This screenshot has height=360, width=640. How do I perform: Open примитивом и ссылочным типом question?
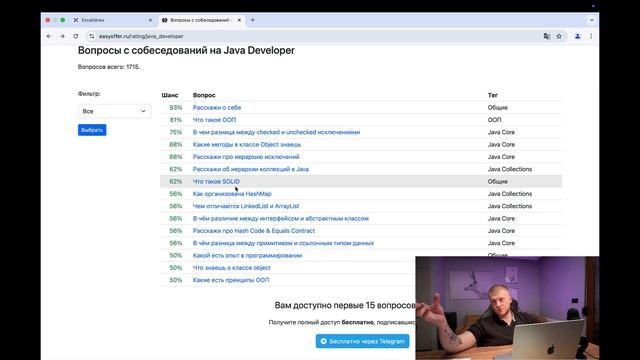click(283, 243)
